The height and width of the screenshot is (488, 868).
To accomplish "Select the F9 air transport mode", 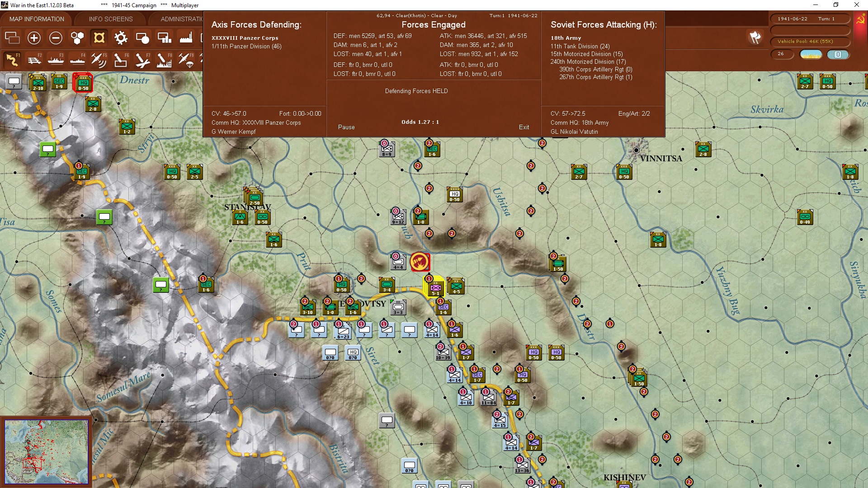I will 186,60.
